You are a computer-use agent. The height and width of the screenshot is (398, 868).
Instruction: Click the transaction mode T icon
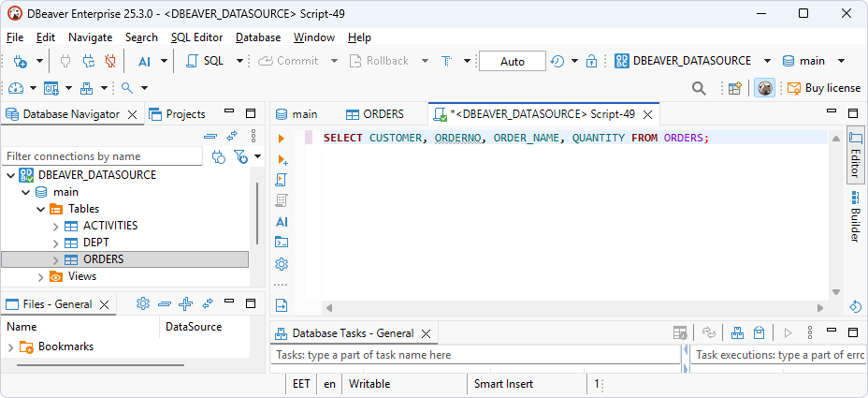tap(447, 61)
